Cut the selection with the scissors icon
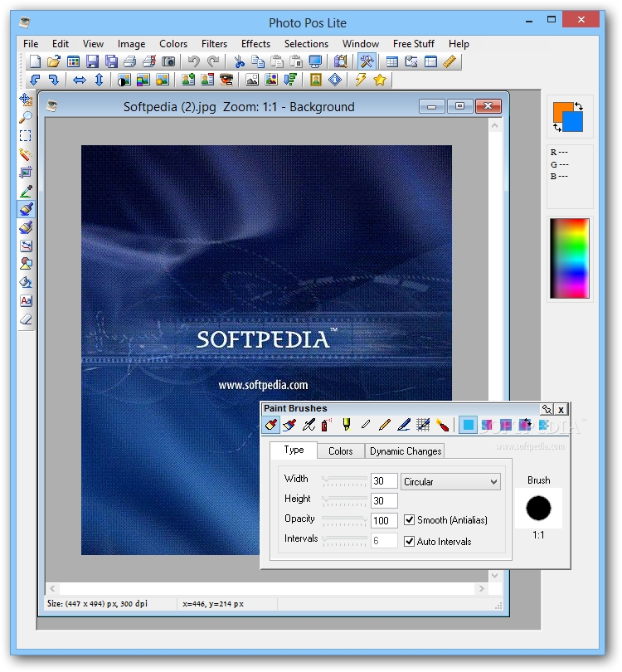Viewport: 622px width, 672px height. (239, 61)
